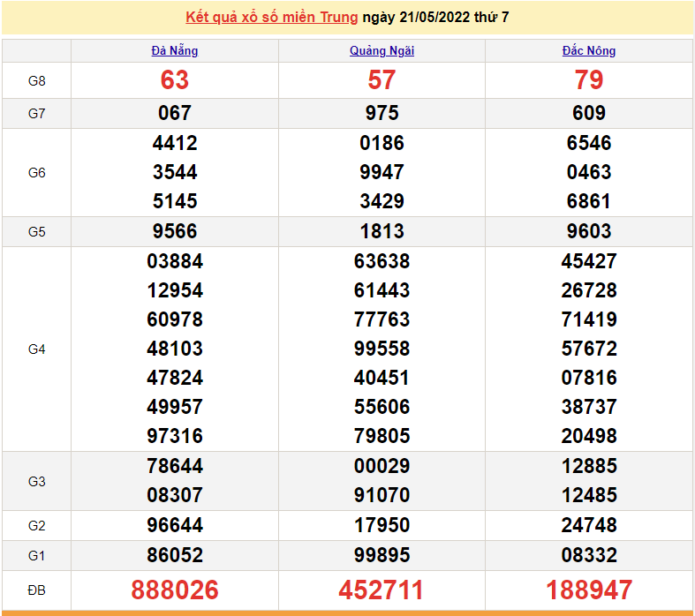Click the date text 'ngày 21/05/2022 thứ 7'
Viewport: 695px width, 616px height.
point(435,18)
